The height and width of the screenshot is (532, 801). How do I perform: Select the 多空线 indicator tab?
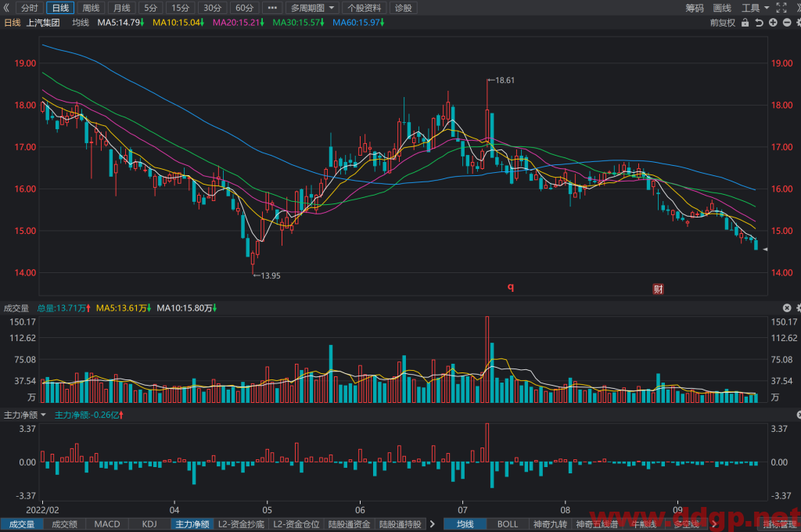[x=686, y=524]
